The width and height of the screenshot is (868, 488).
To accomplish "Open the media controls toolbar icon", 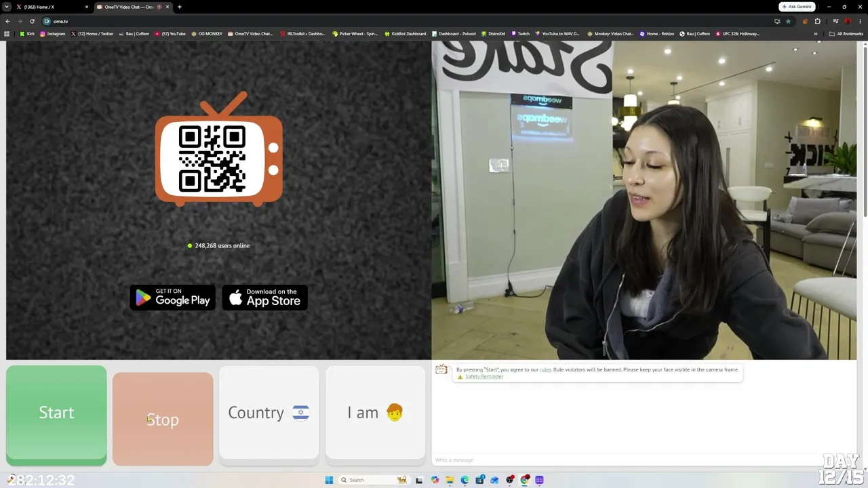I will coord(836,21).
